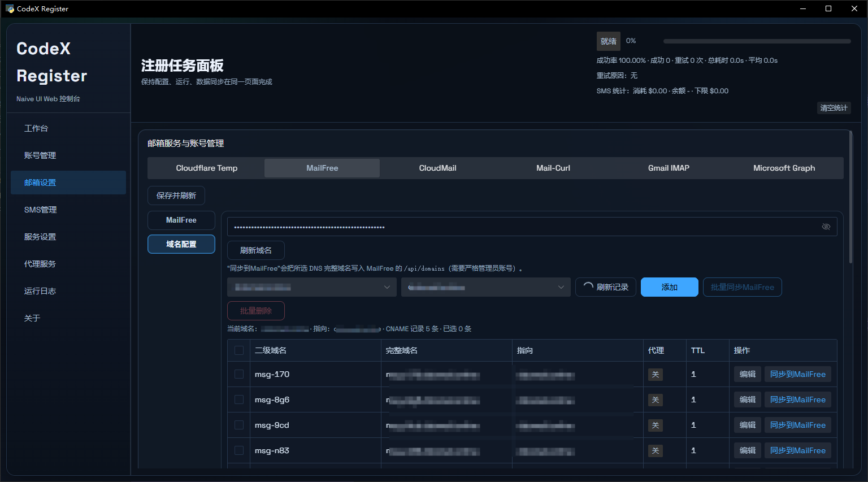Image resolution: width=868 pixels, height=482 pixels.
Task: Tick the select-all checkbox in table header
Action: tap(239, 350)
